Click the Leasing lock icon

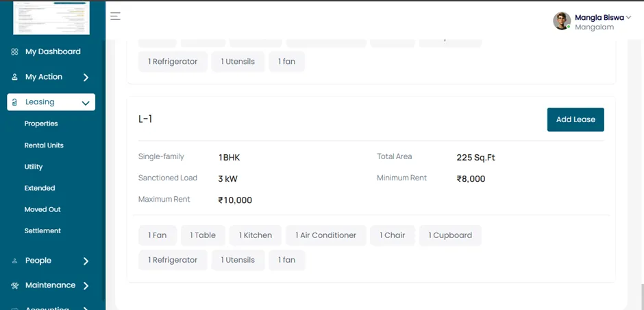[x=15, y=102]
